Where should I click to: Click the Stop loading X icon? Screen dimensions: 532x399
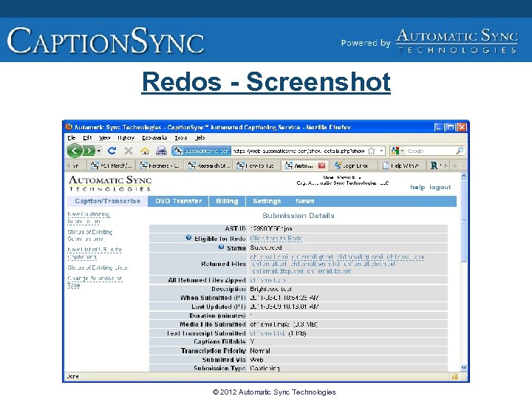[x=129, y=151]
